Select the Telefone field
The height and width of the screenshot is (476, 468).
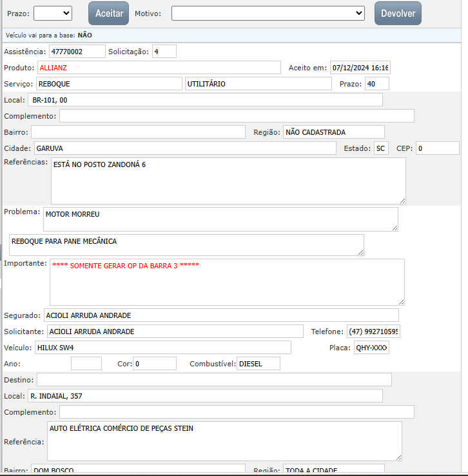[x=373, y=332]
